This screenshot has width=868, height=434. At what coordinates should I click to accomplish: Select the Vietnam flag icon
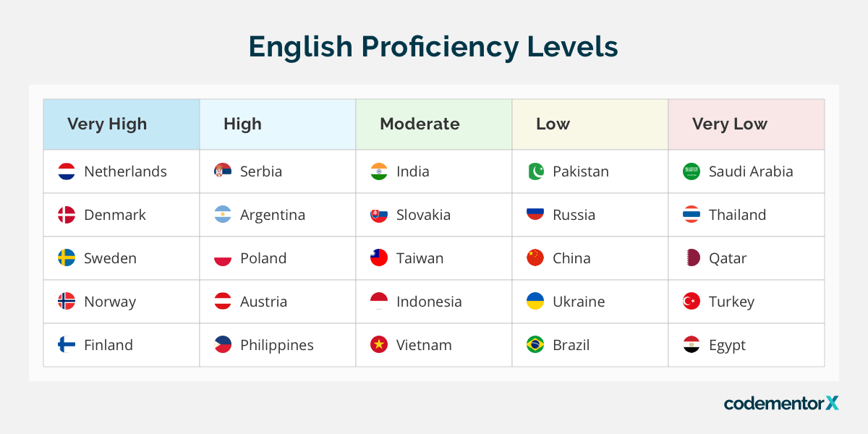379,345
